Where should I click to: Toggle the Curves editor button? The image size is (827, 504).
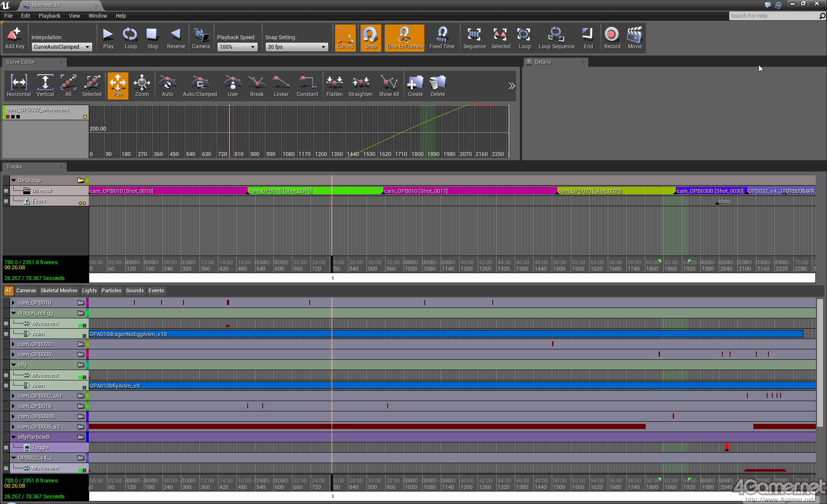345,38
